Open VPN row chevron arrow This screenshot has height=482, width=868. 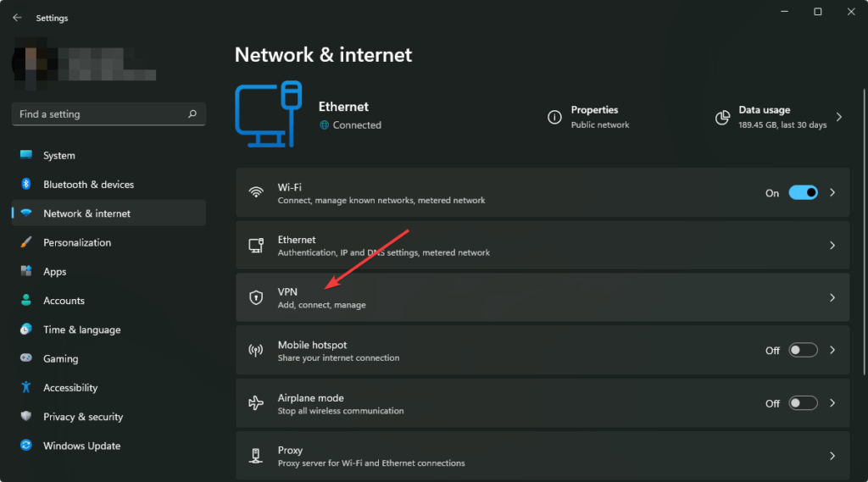[832, 297]
